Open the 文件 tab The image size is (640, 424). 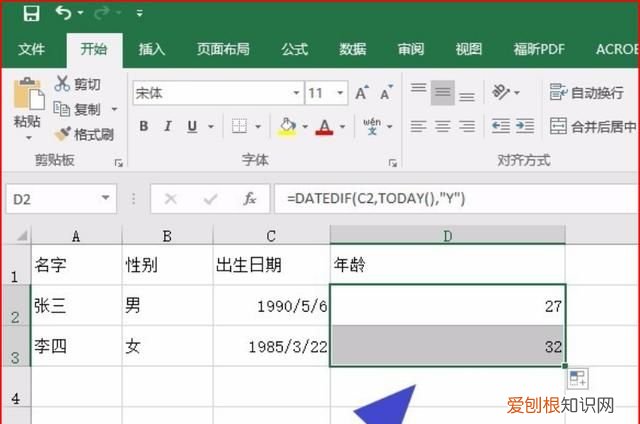pos(31,49)
